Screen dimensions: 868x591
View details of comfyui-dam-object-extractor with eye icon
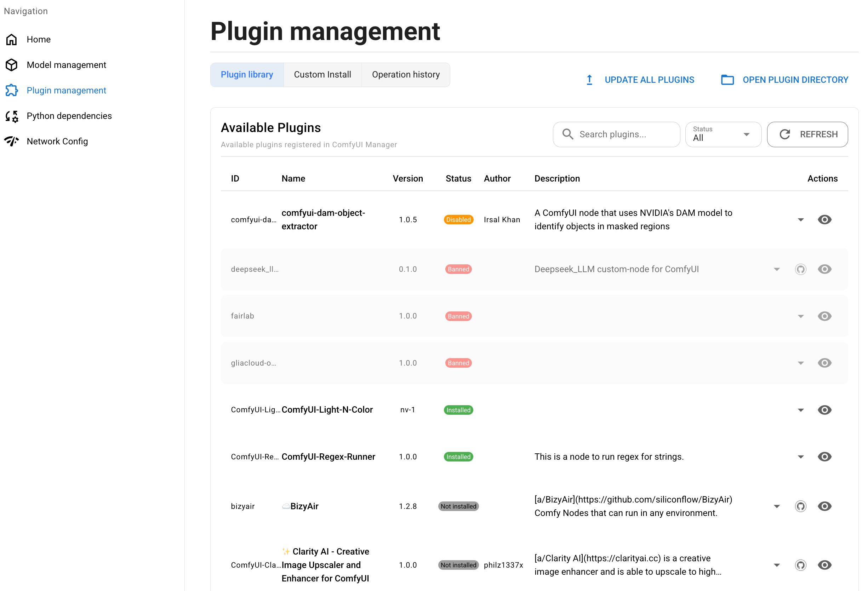point(825,219)
